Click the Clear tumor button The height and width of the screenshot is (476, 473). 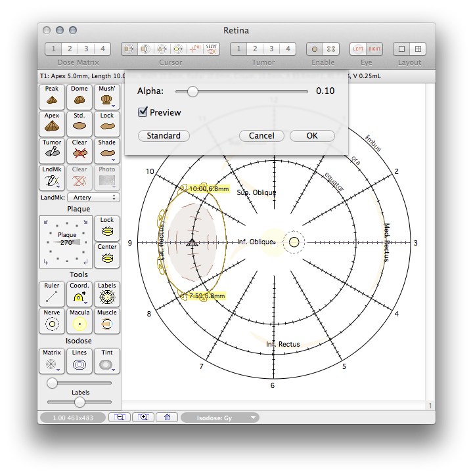click(79, 150)
